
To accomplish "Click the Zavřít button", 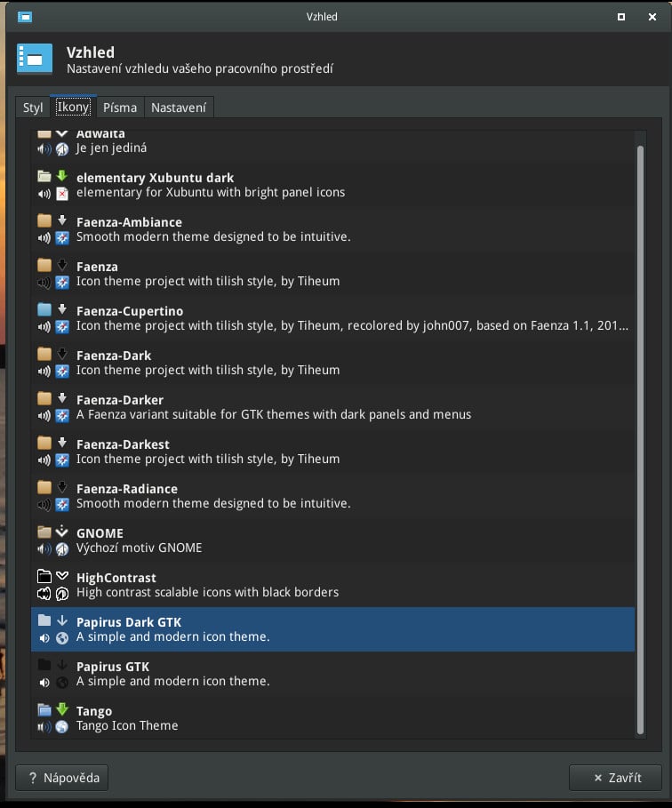I will pos(615,778).
